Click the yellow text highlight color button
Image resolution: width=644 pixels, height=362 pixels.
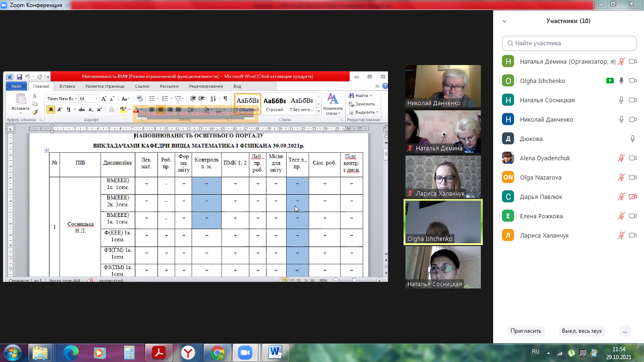click(122, 109)
